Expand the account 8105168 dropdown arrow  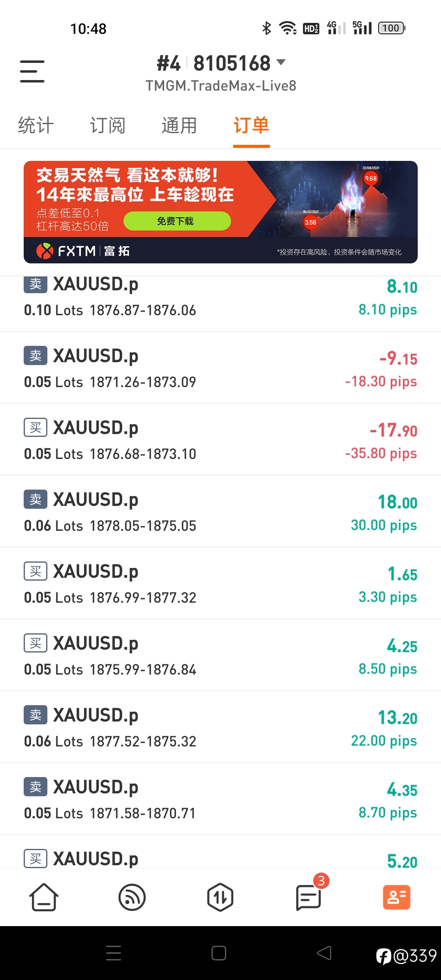pos(281,62)
